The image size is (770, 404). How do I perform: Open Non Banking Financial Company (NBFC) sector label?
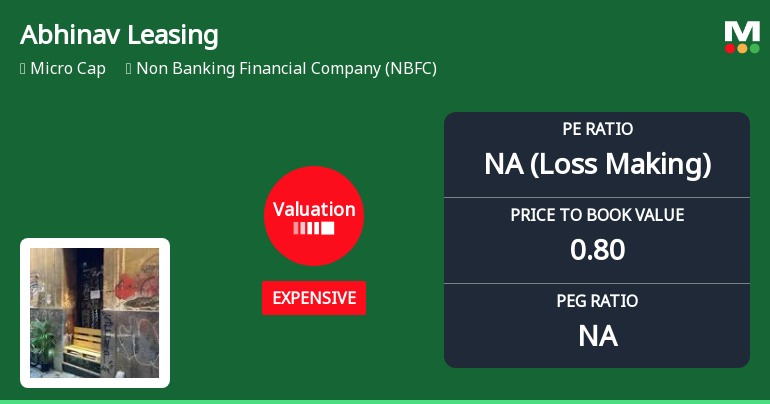tap(286, 69)
